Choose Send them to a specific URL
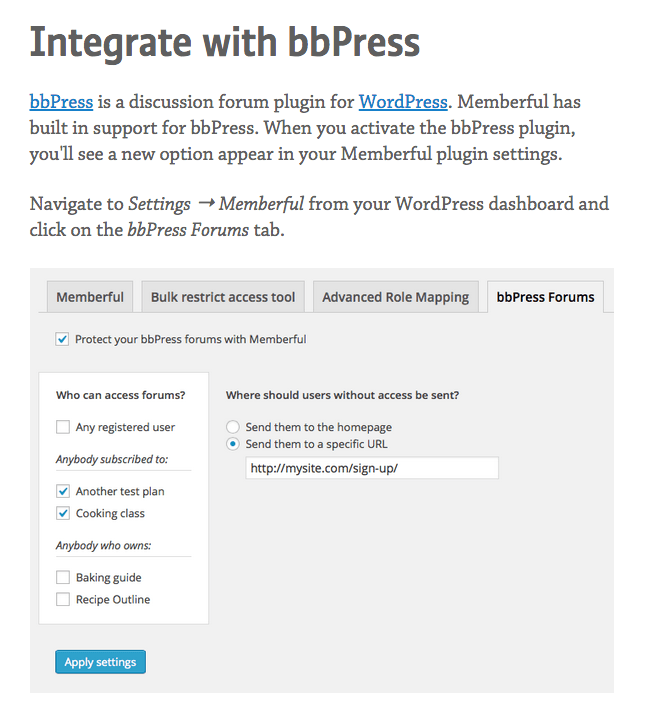Image resolution: width=649 pixels, height=720 pixels. (233, 443)
